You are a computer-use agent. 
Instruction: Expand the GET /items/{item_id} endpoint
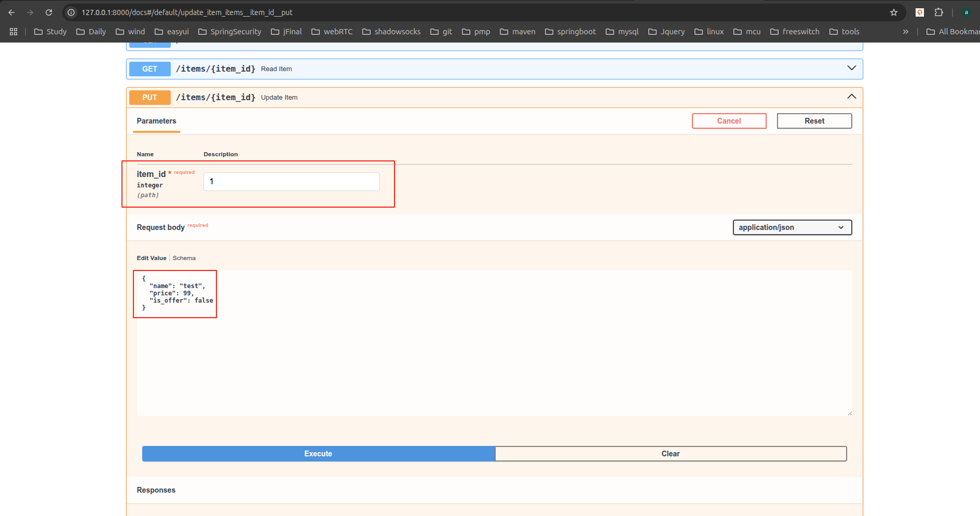851,69
